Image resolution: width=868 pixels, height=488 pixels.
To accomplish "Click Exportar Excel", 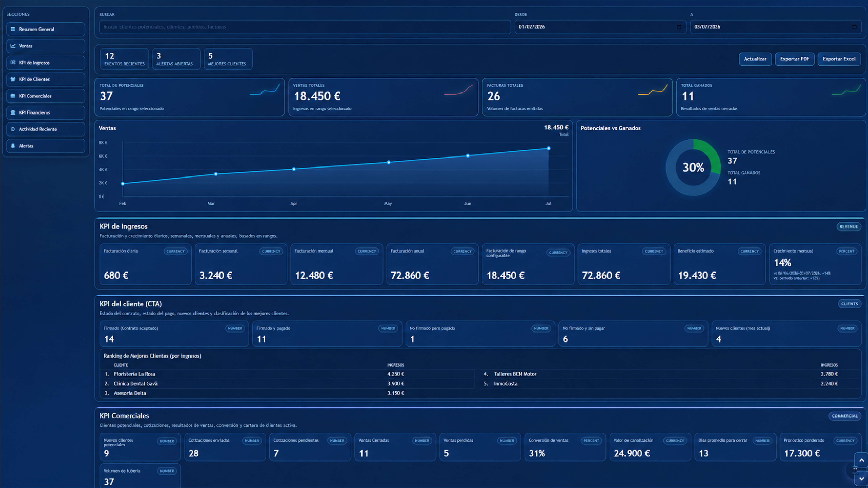I will point(839,59).
